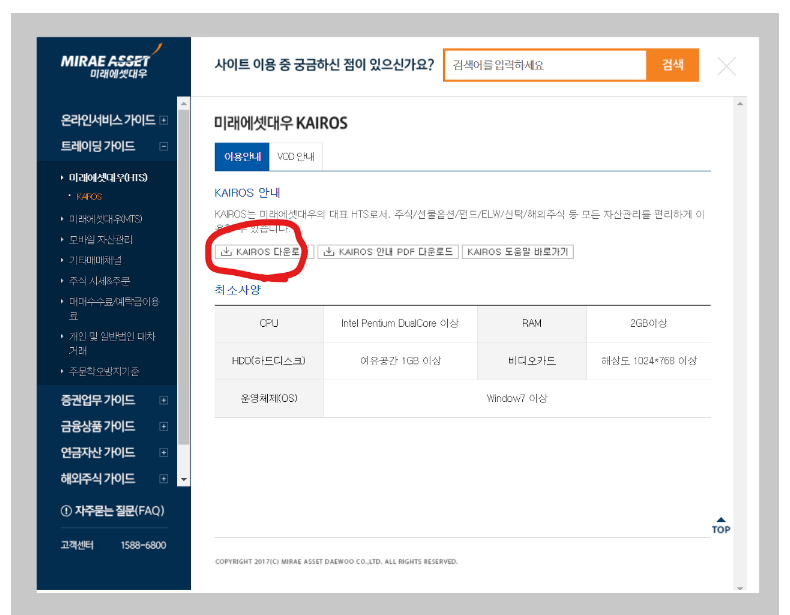Expand the 온라인서비스 가이드 plus icon
This screenshot has height=615, width=790.
[163, 120]
